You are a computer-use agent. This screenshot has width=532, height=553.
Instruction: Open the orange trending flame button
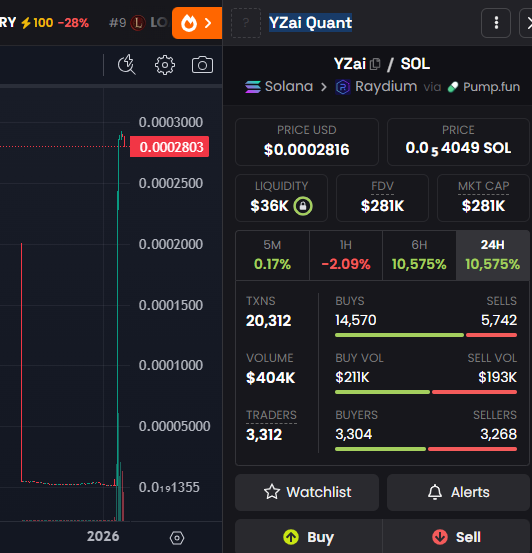(197, 23)
